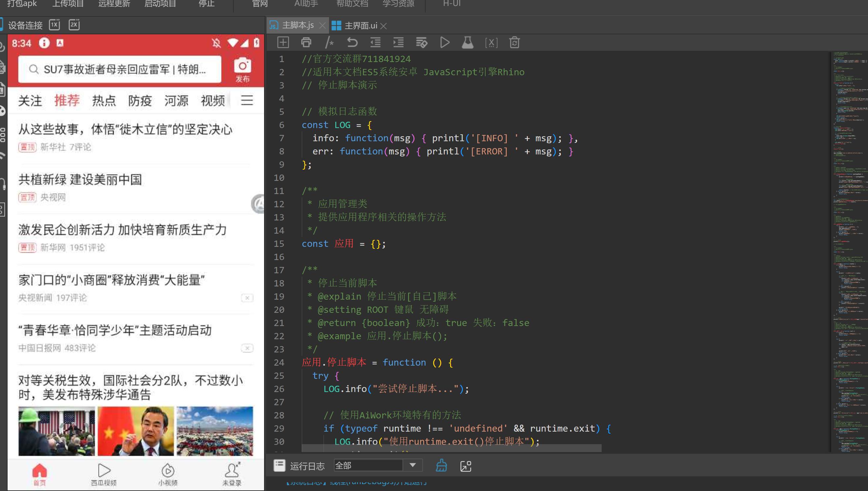Open the 上传项目 menu item
This screenshot has width=868, height=491.
point(68,4)
